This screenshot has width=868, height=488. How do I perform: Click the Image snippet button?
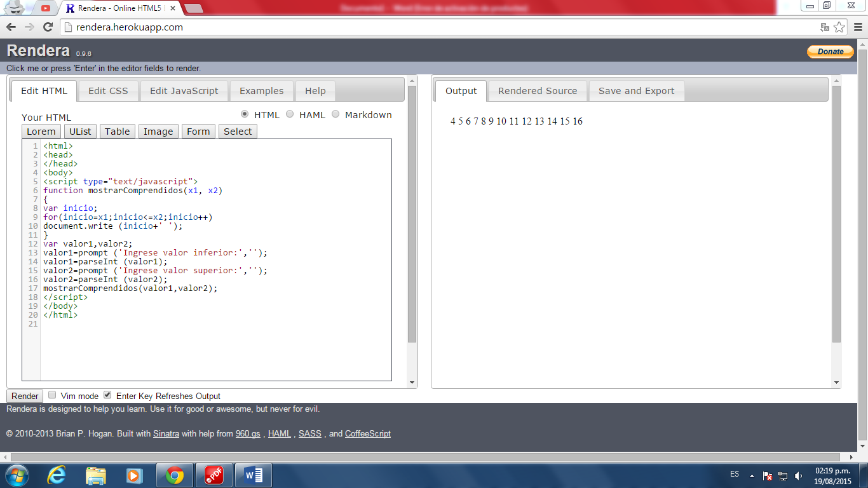point(158,132)
